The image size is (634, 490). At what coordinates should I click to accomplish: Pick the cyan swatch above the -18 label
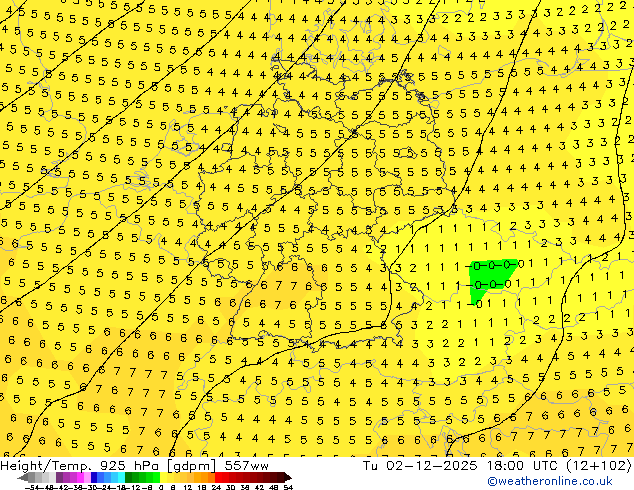121,477
